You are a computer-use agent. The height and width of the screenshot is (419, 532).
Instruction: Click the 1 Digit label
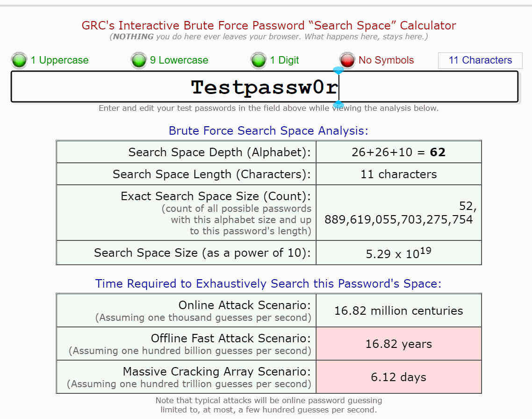(284, 60)
